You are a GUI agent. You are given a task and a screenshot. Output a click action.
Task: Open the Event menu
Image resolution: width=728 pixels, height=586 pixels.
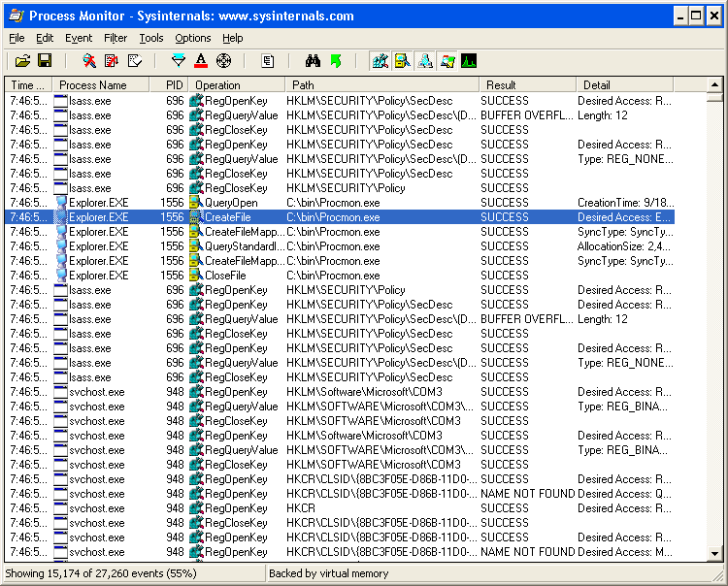point(79,38)
